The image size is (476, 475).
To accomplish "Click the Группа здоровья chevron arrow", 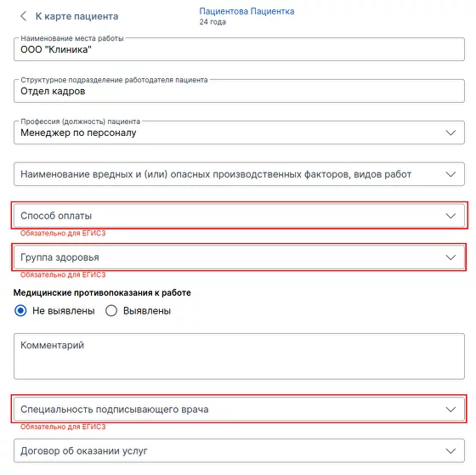I will 450,257.
